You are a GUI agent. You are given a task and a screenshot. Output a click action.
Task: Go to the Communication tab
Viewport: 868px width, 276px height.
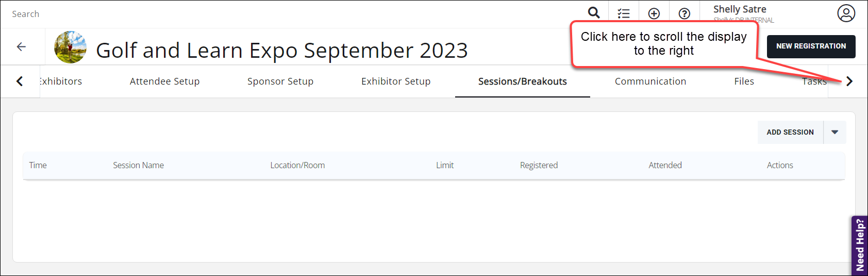(x=650, y=82)
